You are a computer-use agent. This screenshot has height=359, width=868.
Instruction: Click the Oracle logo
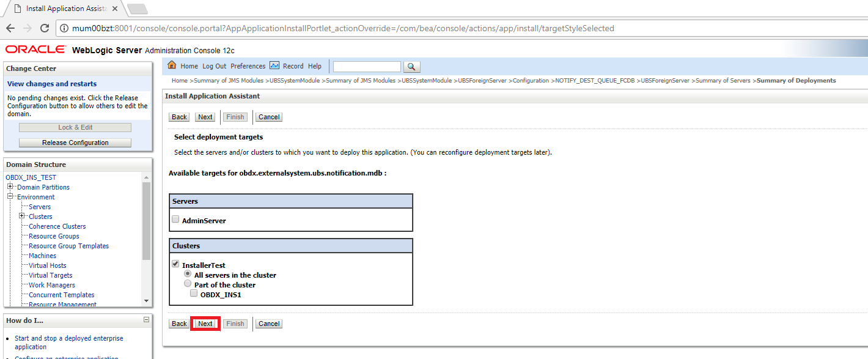35,50
